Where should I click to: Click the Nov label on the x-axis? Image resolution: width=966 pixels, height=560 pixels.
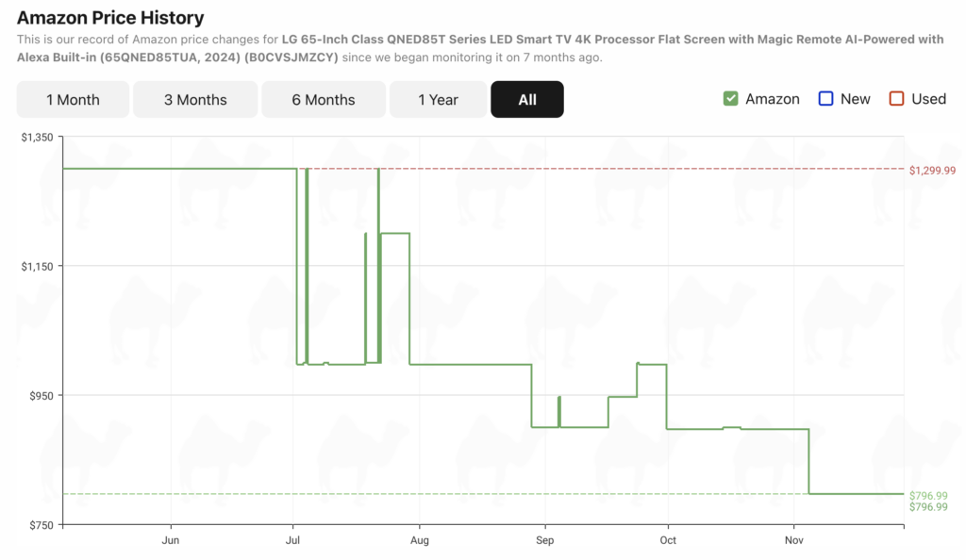click(x=794, y=540)
